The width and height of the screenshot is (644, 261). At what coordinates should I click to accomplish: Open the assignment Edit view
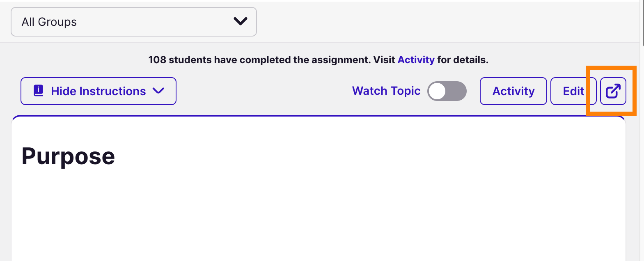[x=573, y=91]
